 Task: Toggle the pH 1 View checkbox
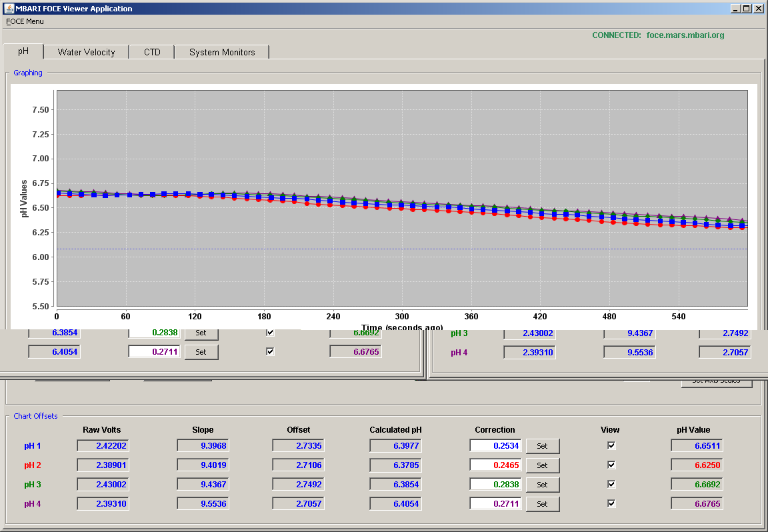point(611,445)
